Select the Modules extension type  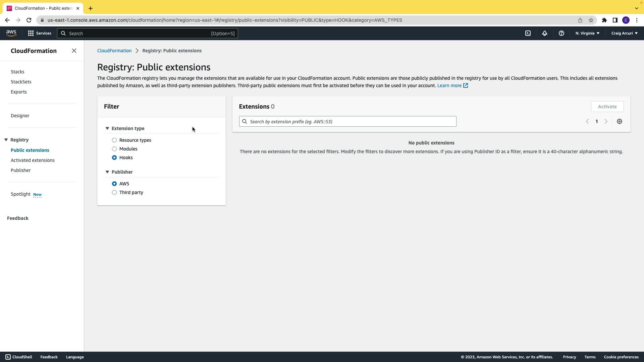pos(114,149)
